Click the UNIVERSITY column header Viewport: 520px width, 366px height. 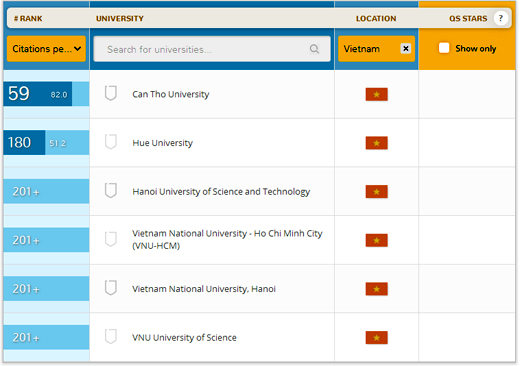(120, 19)
